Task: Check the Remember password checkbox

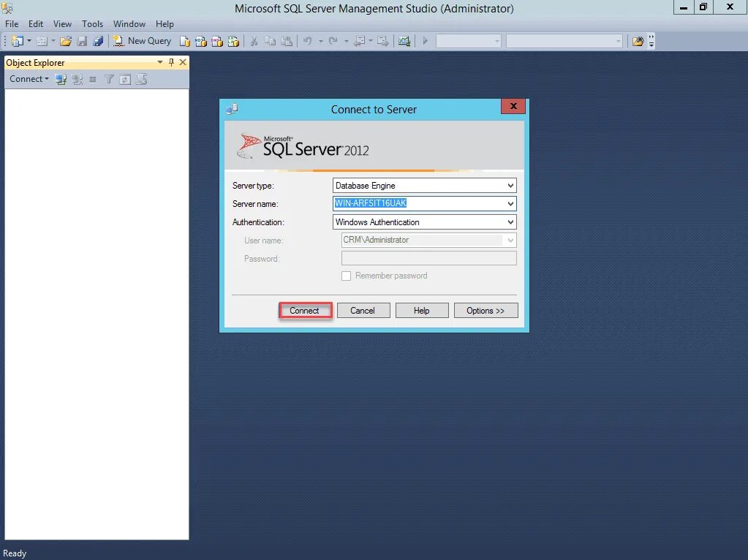Action: coord(347,276)
